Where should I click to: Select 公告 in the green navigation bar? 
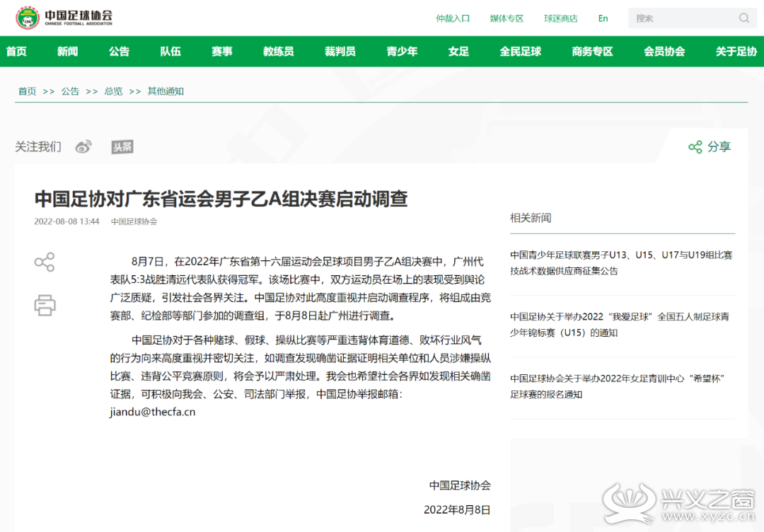119,51
